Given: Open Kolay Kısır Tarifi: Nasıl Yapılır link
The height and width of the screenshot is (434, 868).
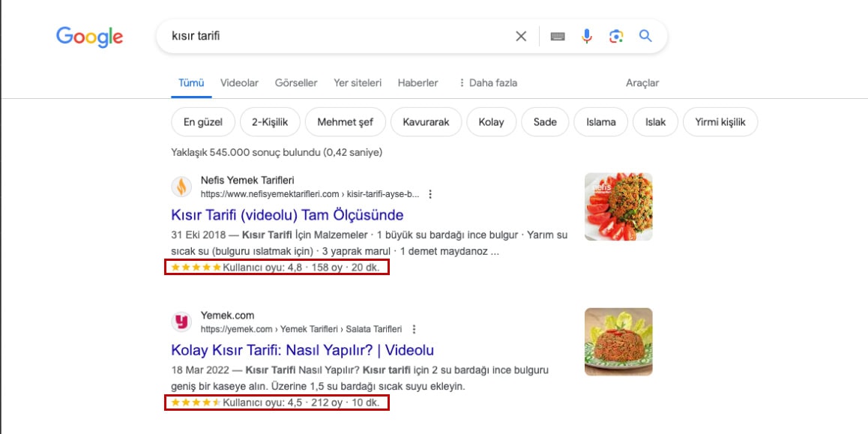Looking at the screenshot, I should [x=302, y=350].
